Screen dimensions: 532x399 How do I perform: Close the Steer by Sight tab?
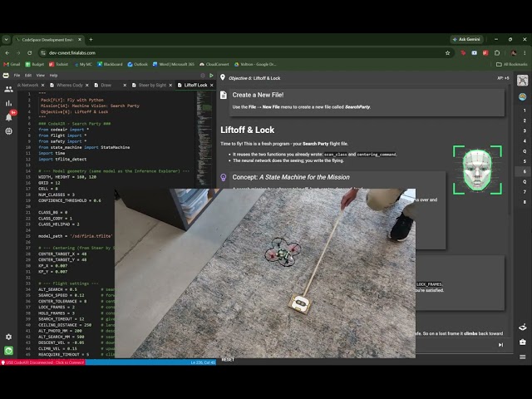[x=170, y=85]
